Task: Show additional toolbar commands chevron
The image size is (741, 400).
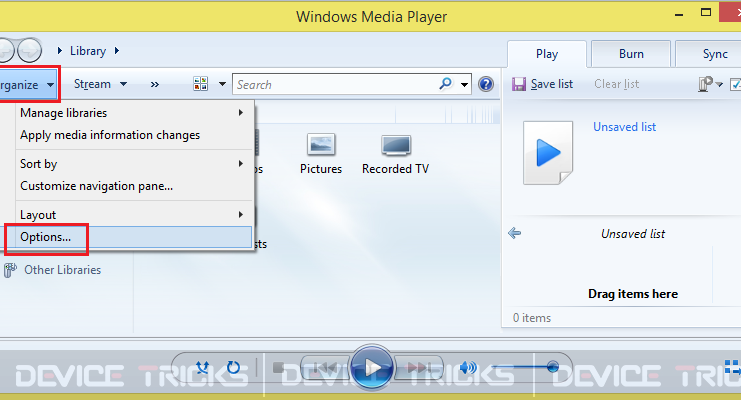Action: (x=155, y=85)
